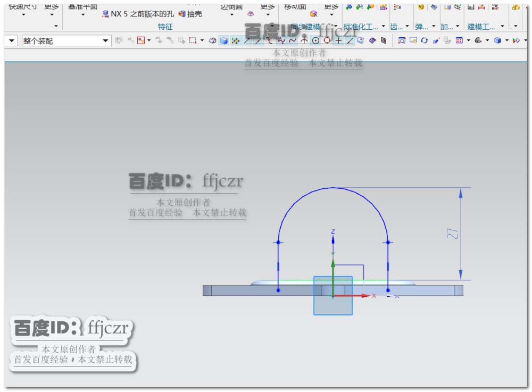Activate the Rotate view icon
This screenshot has width=532, height=392.
(x=424, y=41)
